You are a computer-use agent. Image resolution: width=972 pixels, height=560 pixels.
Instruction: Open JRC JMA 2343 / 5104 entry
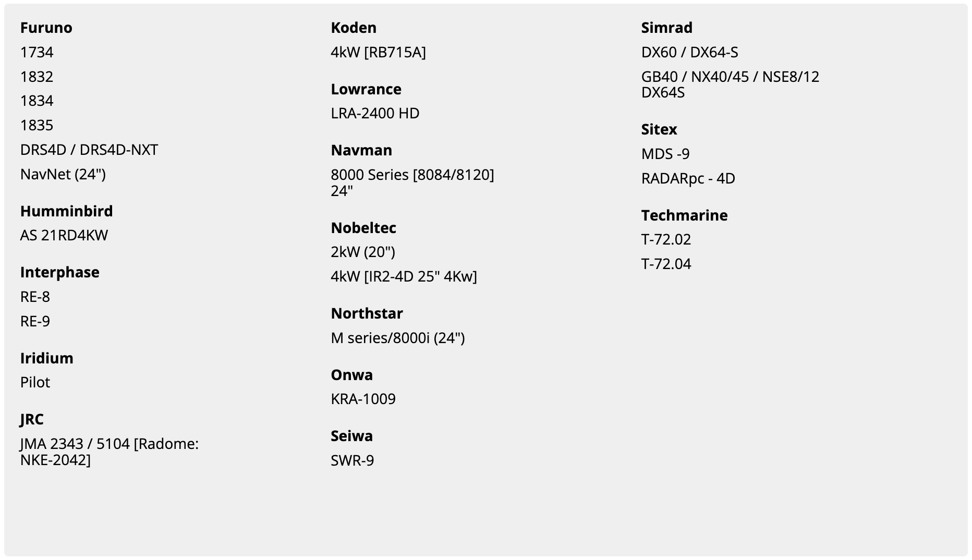[110, 452]
